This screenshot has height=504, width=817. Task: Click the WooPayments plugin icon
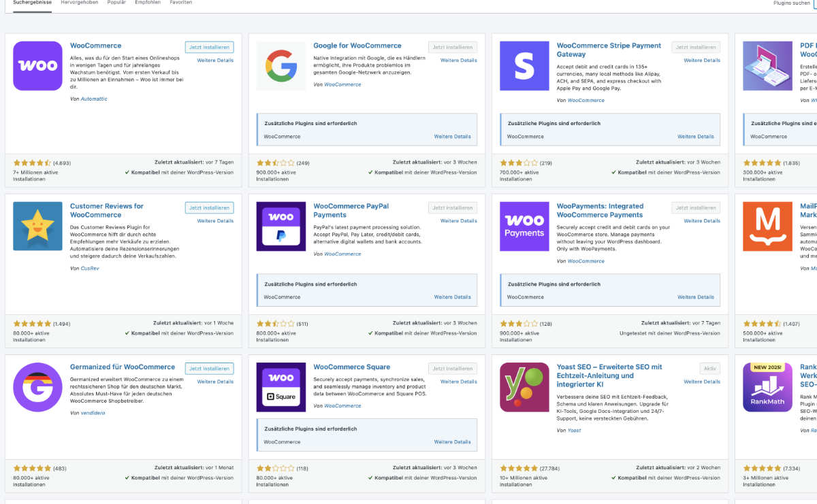coord(524,226)
